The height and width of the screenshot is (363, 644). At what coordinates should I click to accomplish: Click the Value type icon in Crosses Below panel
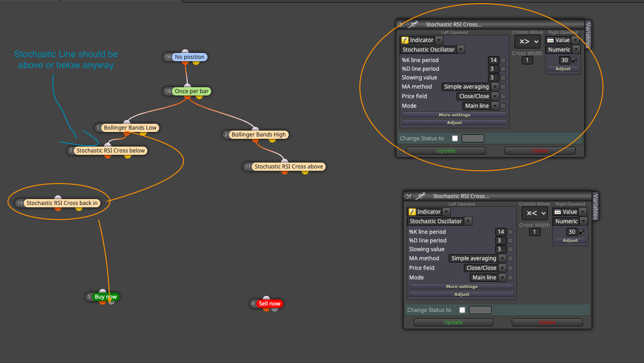point(557,212)
